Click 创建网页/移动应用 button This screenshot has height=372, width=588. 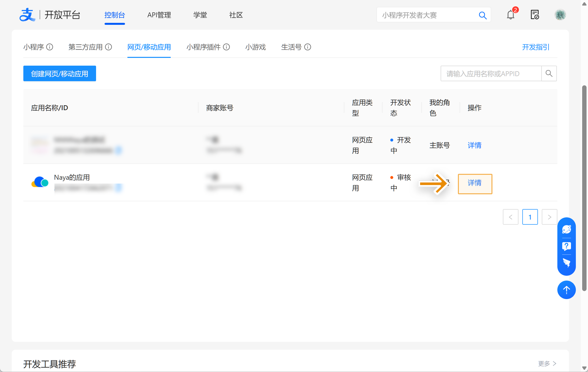tap(60, 73)
